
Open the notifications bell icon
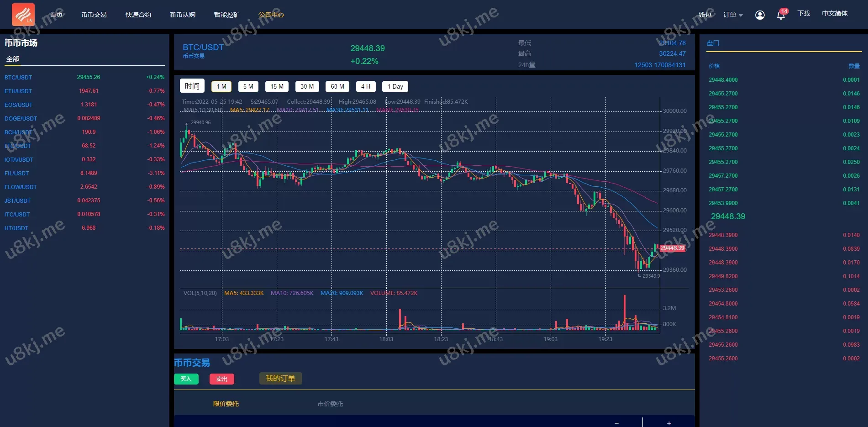click(781, 15)
